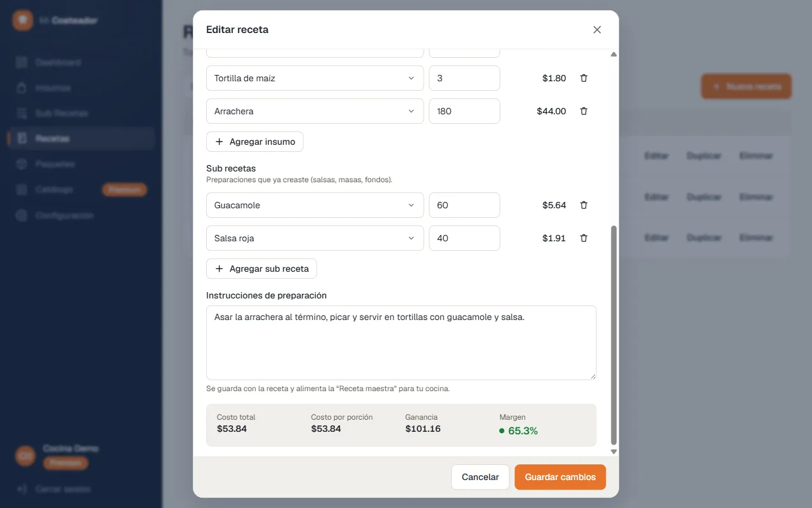Click the dialog's vertical scrollbar thumb
Image resolution: width=812 pixels, height=508 pixels.
(x=613, y=335)
